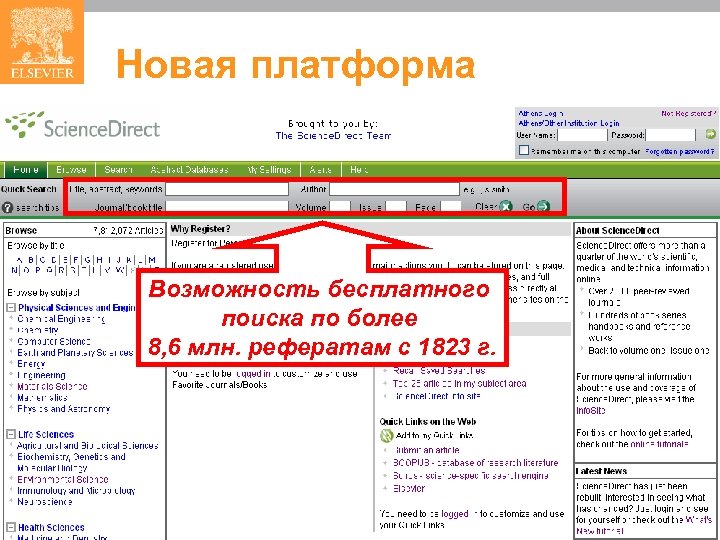Open the Alerts tab
The height and width of the screenshot is (540, 720).
pyautogui.click(x=321, y=169)
